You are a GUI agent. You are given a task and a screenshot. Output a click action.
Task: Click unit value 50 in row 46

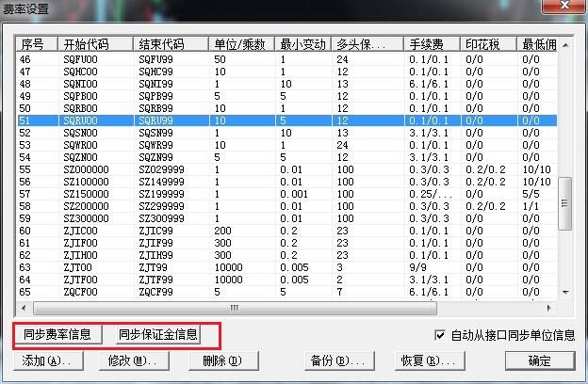(x=220, y=59)
